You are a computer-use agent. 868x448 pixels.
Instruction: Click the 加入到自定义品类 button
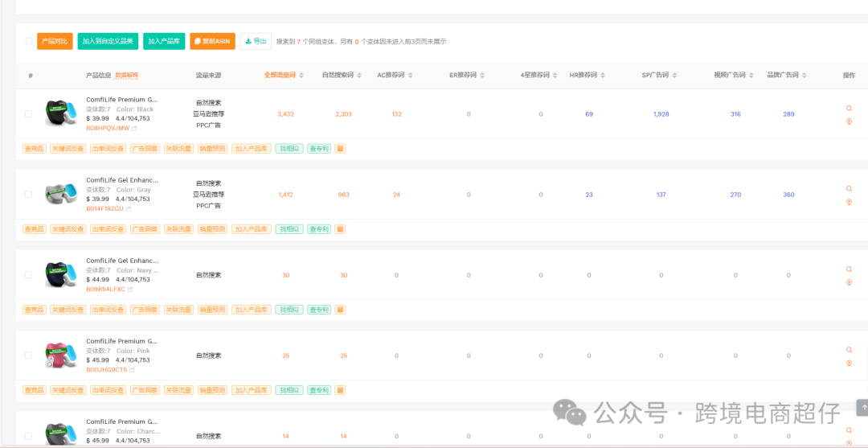108,41
